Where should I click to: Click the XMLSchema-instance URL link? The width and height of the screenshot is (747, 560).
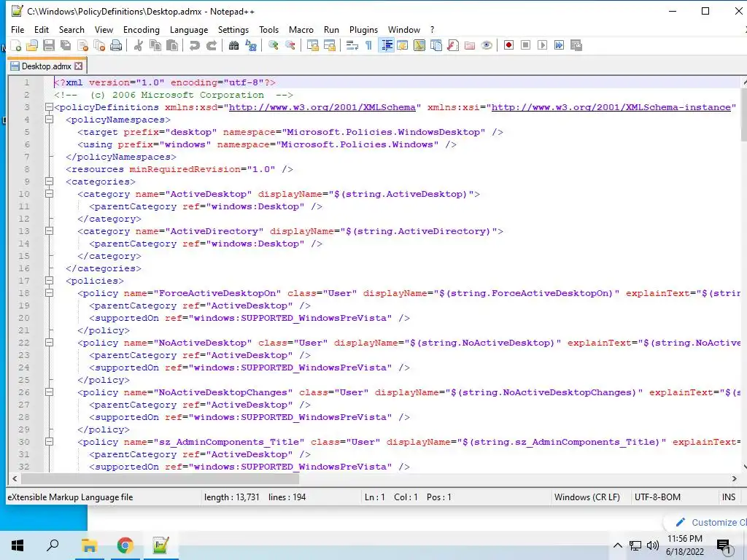pyautogui.click(x=611, y=107)
